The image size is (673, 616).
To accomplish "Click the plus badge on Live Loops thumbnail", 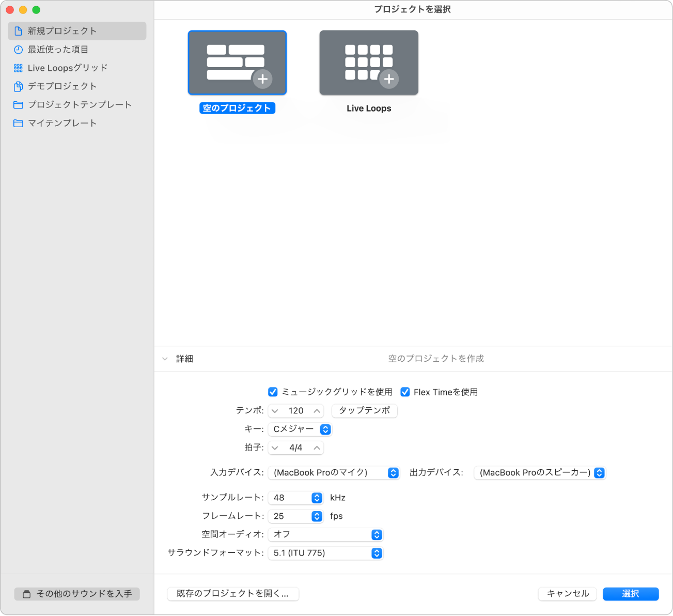I will [390, 79].
